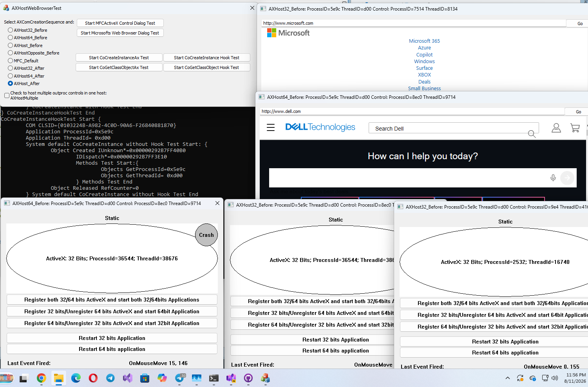Open the Dell shopping cart
This screenshot has height=387, width=588.
coord(575,128)
